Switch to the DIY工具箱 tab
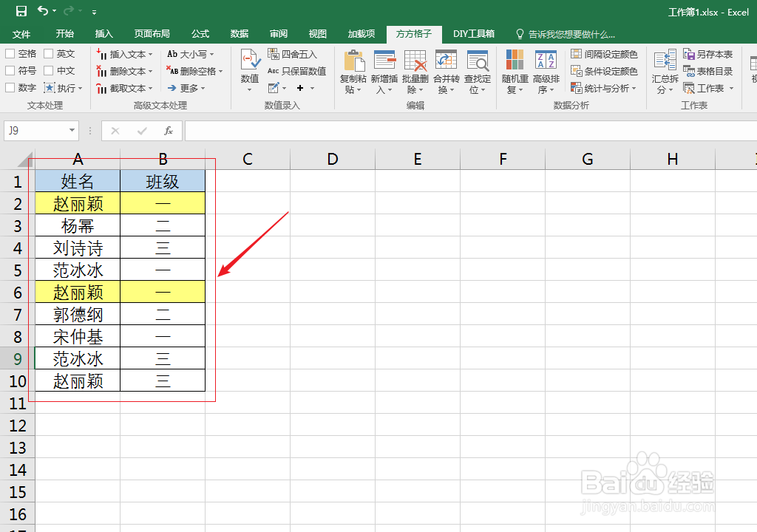Image resolution: width=757 pixels, height=532 pixels. tap(474, 34)
